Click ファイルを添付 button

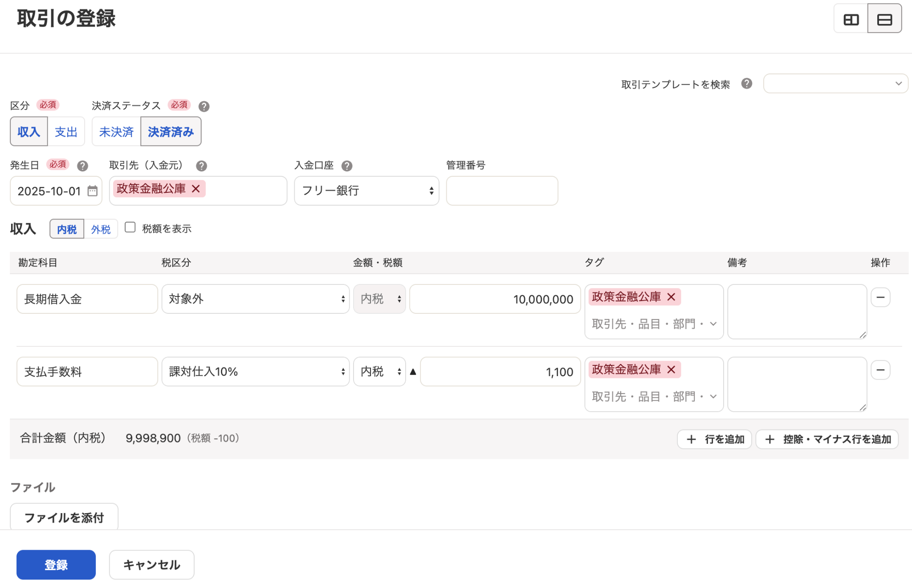(64, 517)
